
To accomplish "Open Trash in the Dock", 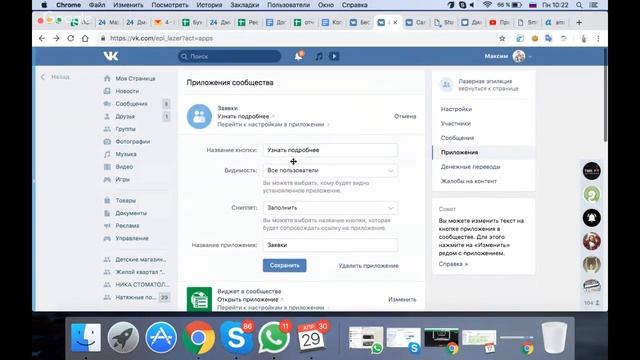I will (554, 338).
